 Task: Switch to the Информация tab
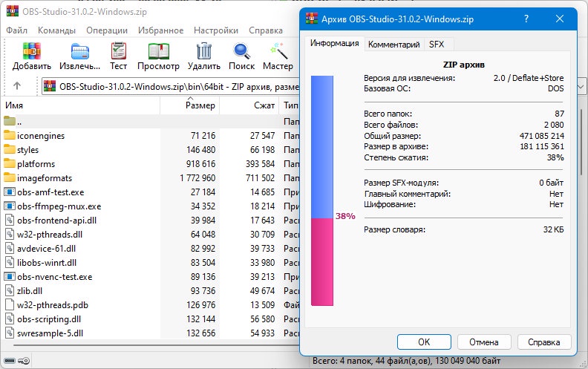[335, 44]
